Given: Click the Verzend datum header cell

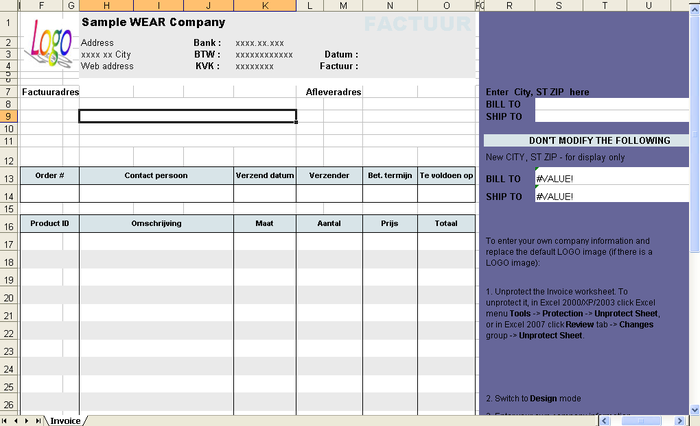Looking at the screenshot, I should tap(265, 175).
